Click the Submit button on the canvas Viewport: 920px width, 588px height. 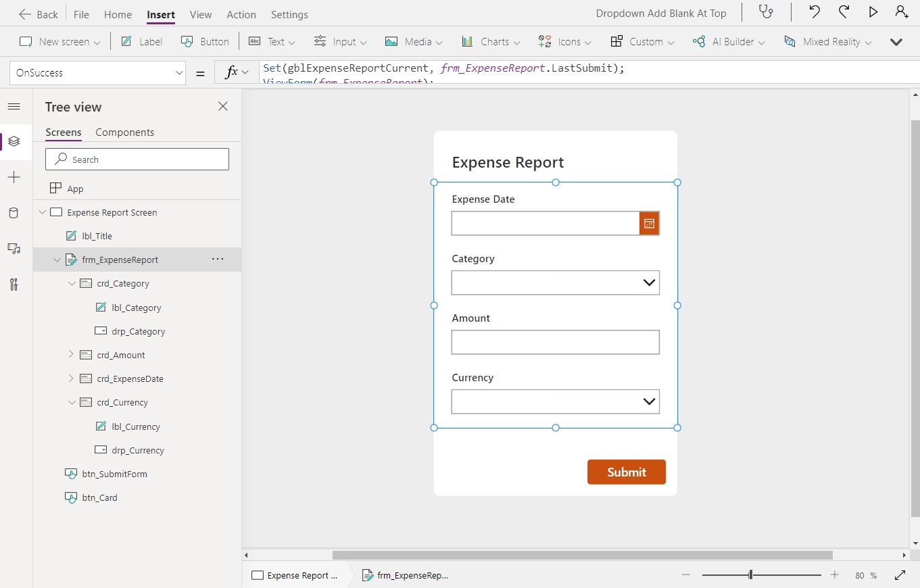coord(626,472)
